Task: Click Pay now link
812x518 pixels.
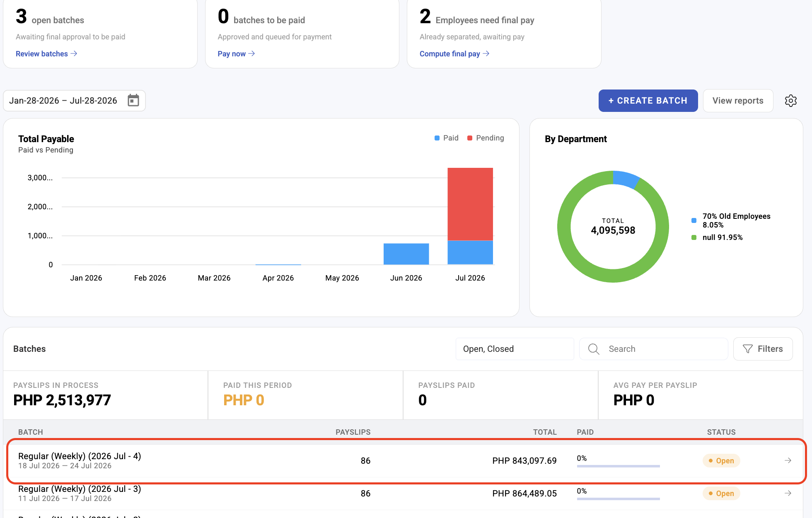Action: click(236, 54)
